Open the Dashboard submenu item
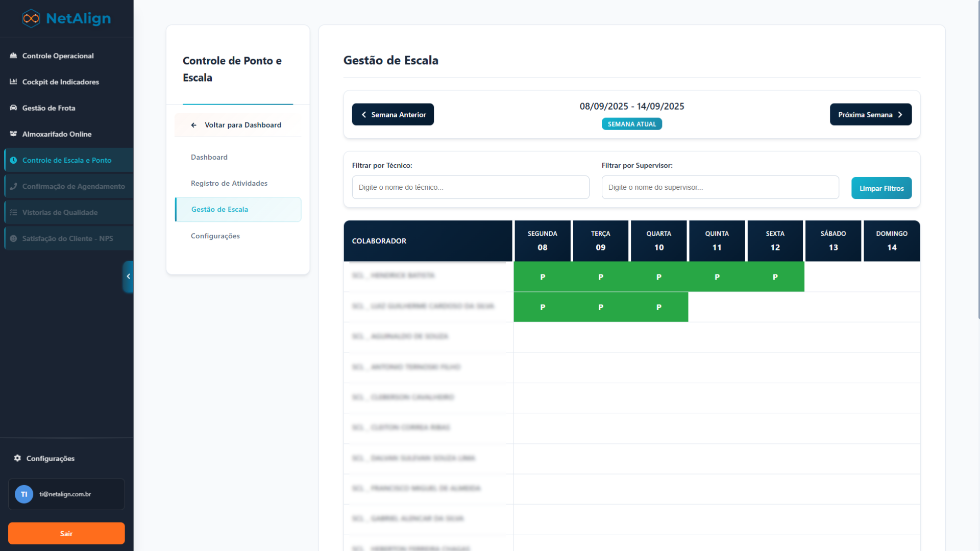The image size is (980, 551). [x=209, y=157]
